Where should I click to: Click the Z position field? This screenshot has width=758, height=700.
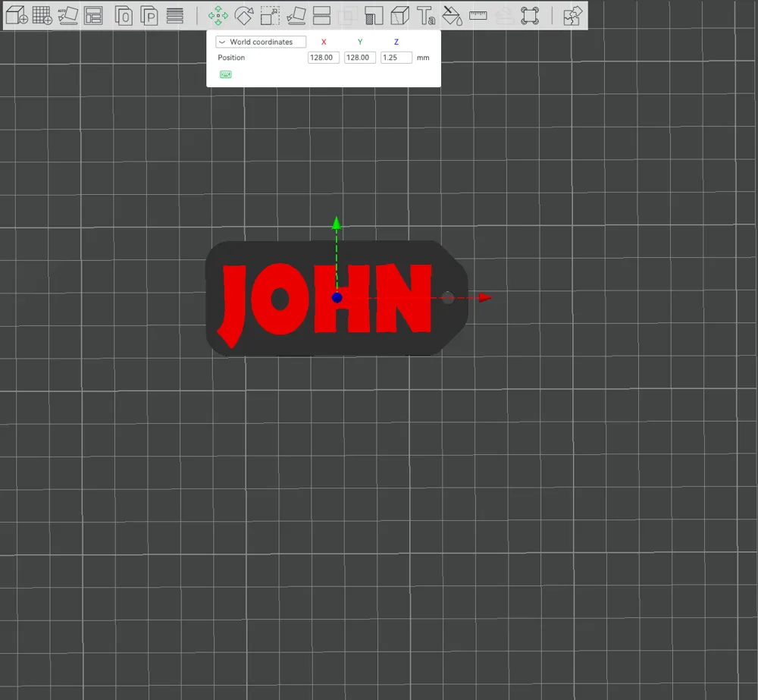click(396, 58)
